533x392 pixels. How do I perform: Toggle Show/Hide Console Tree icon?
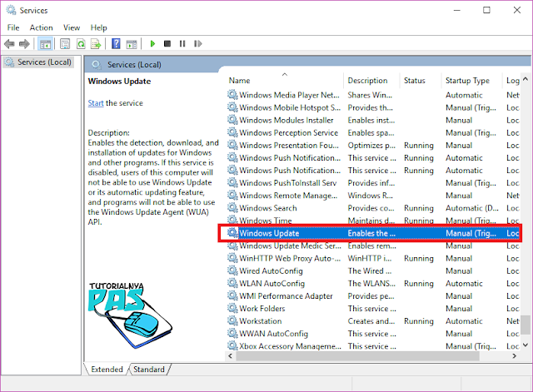pyautogui.click(x=45, y=44)
